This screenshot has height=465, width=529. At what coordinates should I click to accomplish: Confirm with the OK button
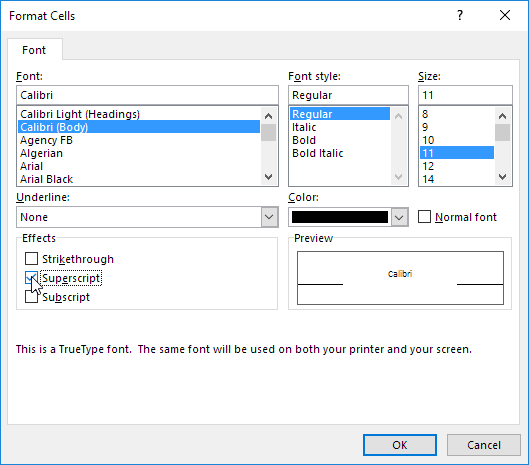[400, 445]
